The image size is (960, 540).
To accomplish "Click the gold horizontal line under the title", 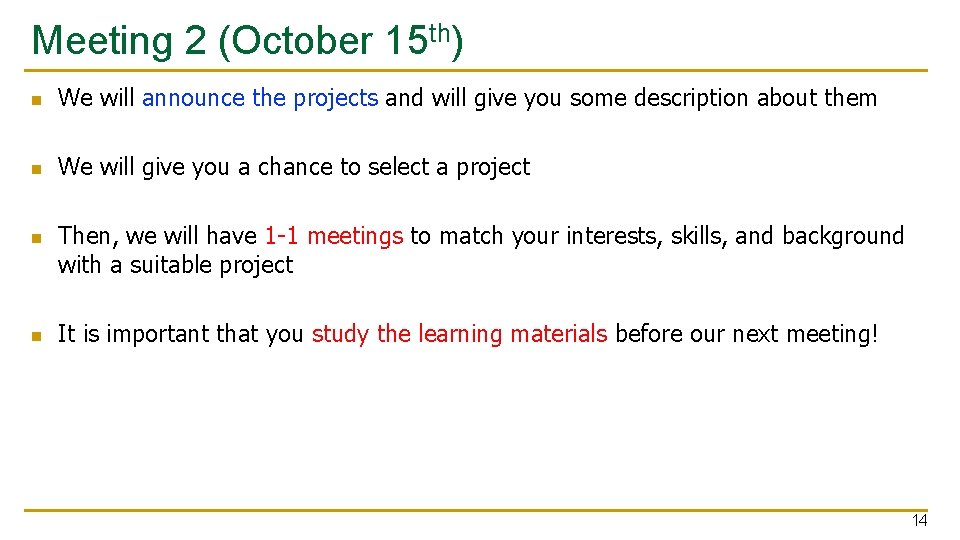I will [478, 71].
